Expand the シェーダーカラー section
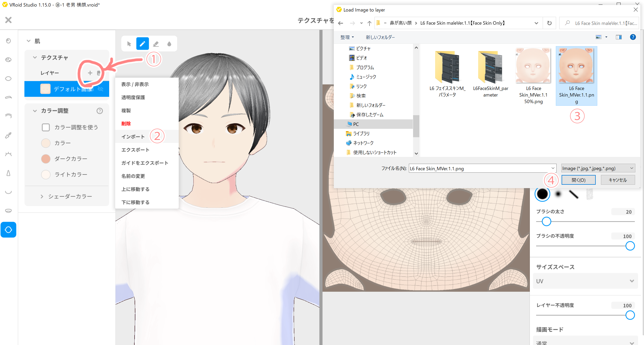Image resolution: width=644 pixels, height=345 pixels. [x=42, y=196]
